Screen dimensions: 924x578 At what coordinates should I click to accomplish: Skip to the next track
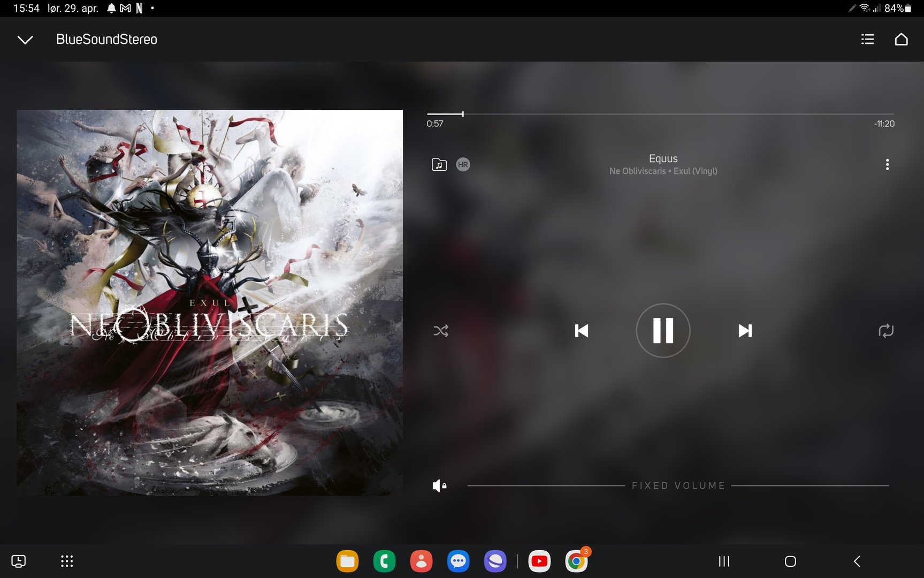745,331
